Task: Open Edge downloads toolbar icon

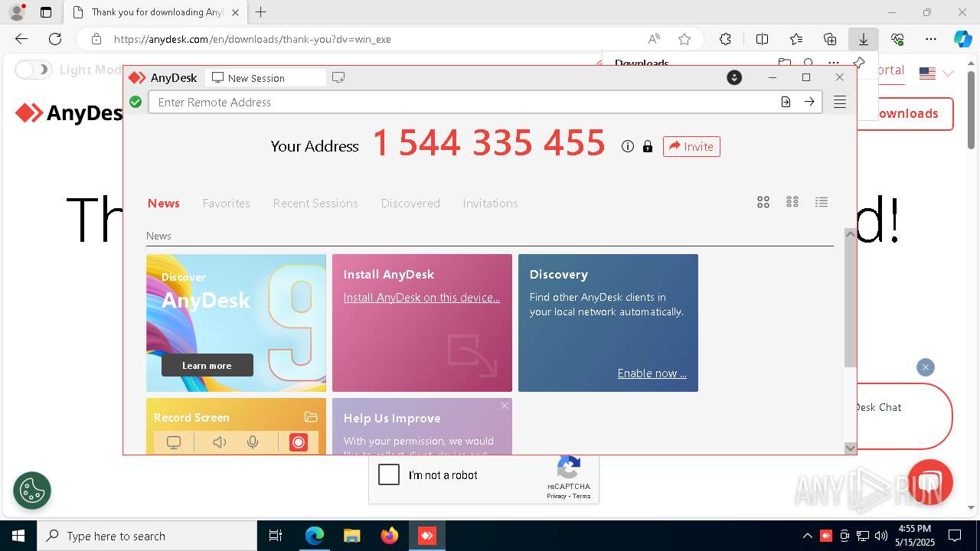Action: coord(863,39)
